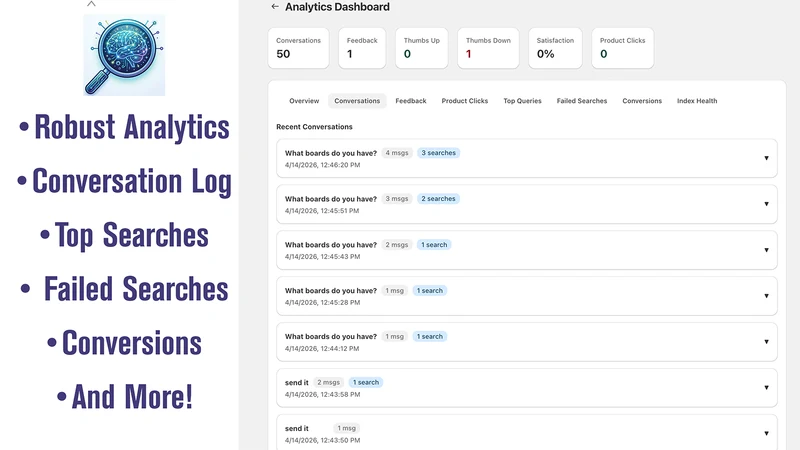The image size is (800, 450).
Task: Expand the 12:45:28 PM conversation
Action: pyautogui.click(x=766, y=296)
